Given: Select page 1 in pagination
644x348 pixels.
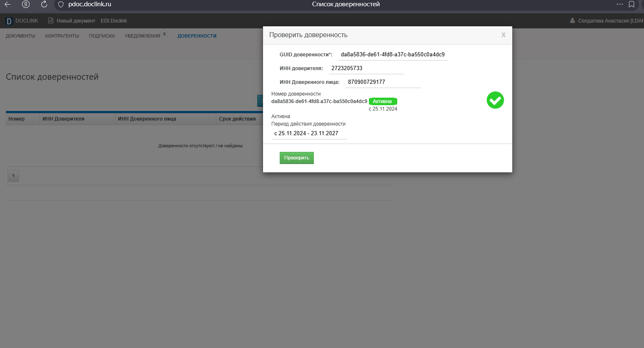Looking at the screenshot, I should point(13,176).
